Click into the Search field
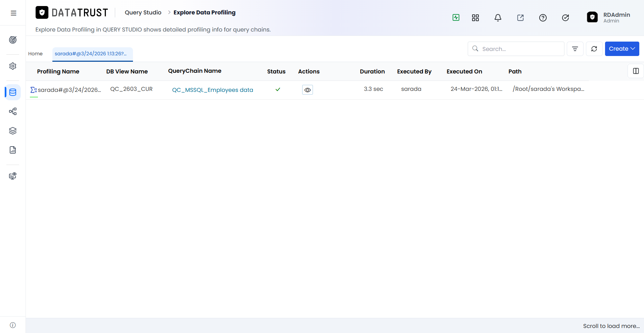The image size is (644, 333). coord(516,49)
